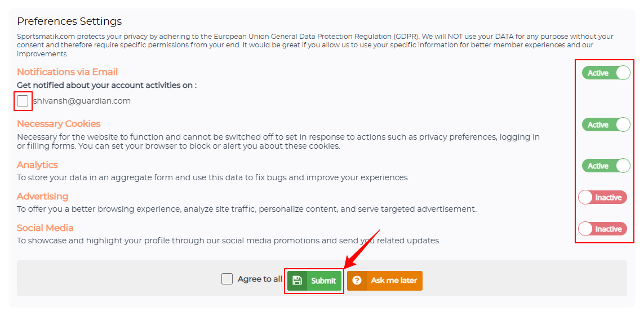This screenshot has height=316, width=644.
Task: Click the Agree to all label text
Action: coord(260,279)
